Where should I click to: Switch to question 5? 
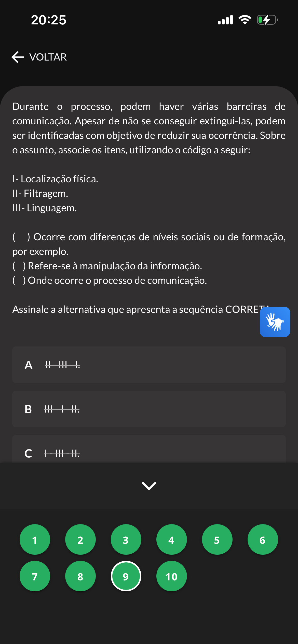point(217,539)
